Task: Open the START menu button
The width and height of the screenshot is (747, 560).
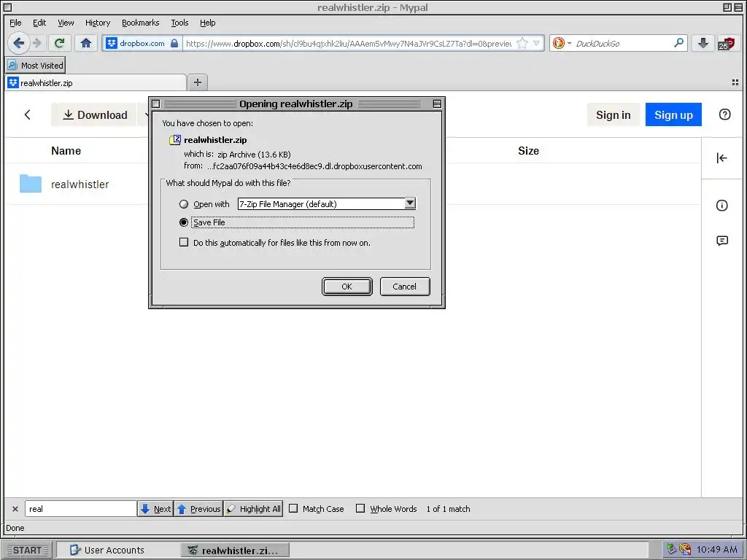Action: 27,550
